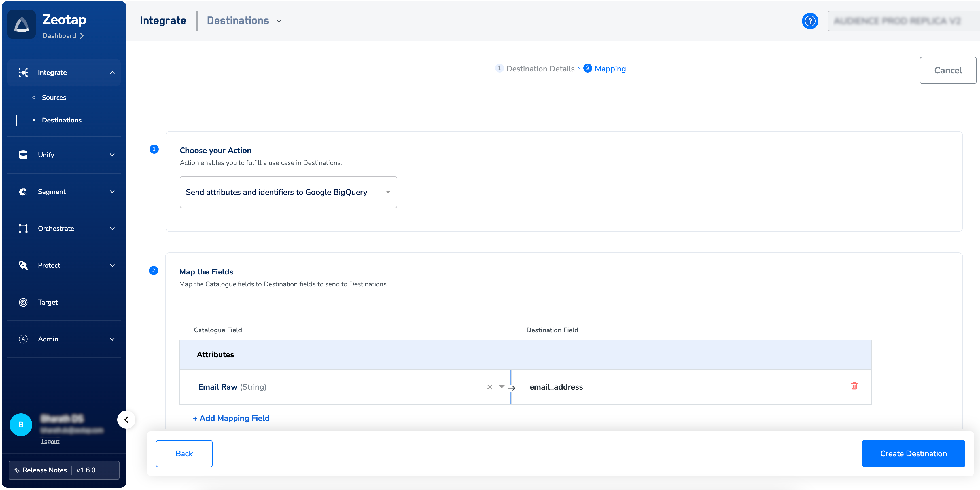Clear Email Raw selection with X icon
This screenshot has height=490, width=980.
(x=490, y=387)
